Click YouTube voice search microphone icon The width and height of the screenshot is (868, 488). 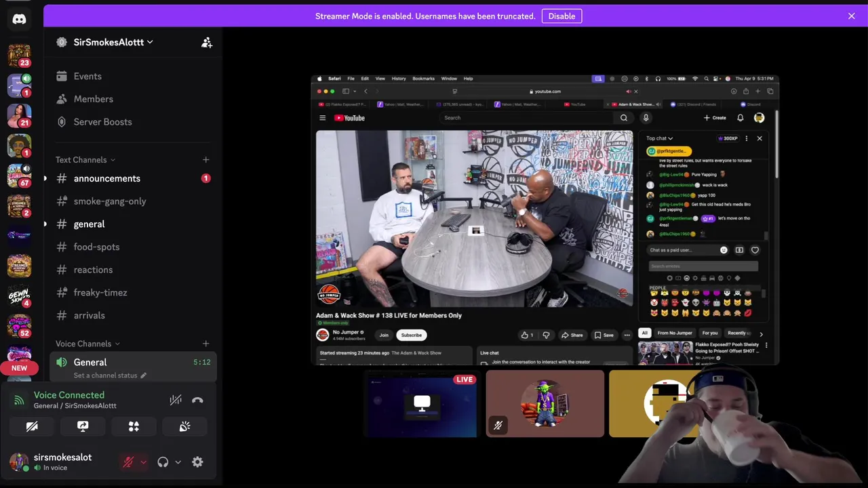coord(646,118)
